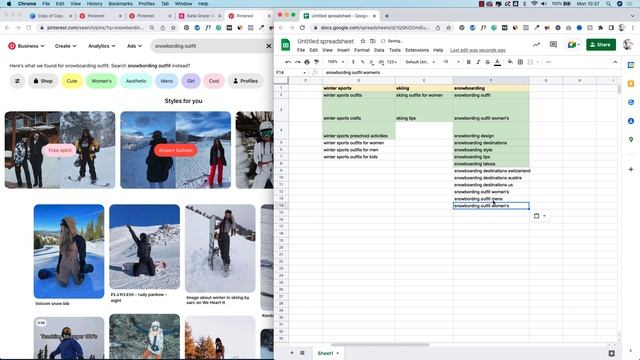Open the Extensions menu in Sheets

tap(417, 50)
